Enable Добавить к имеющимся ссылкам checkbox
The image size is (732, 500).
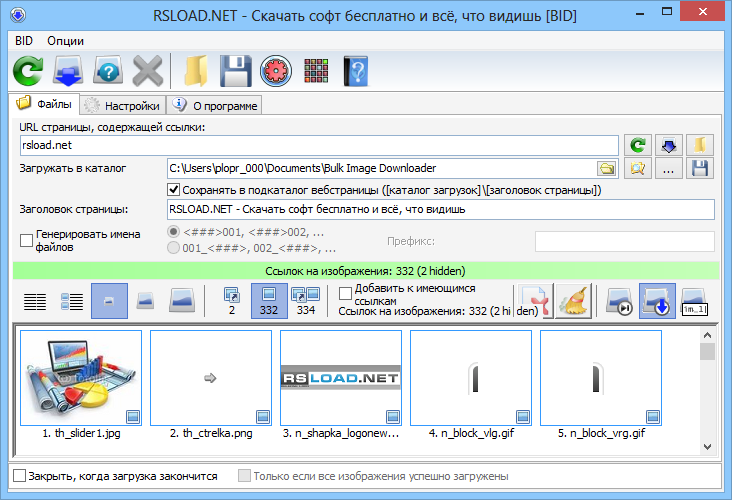[x=345, y=294]
